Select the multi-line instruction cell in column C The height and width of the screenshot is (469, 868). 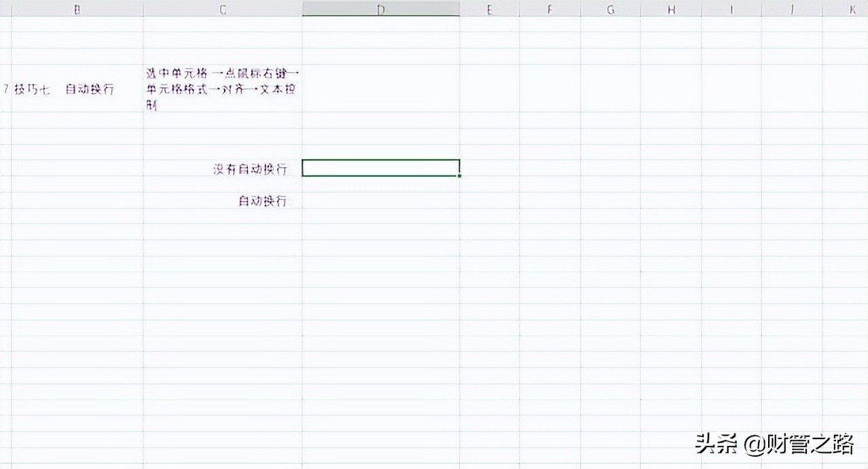[221, 89]
